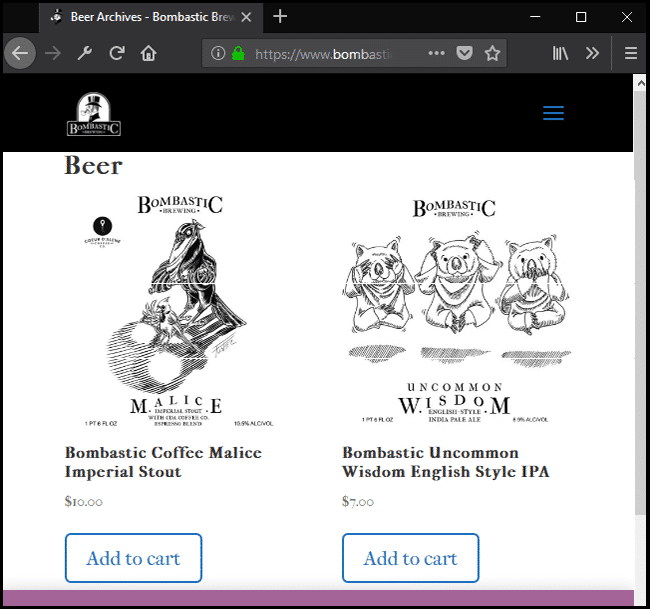Add Uncommon Wisdom IPA to cart
650x609 pixels.
pyautogui.click(x=410, y=558)
